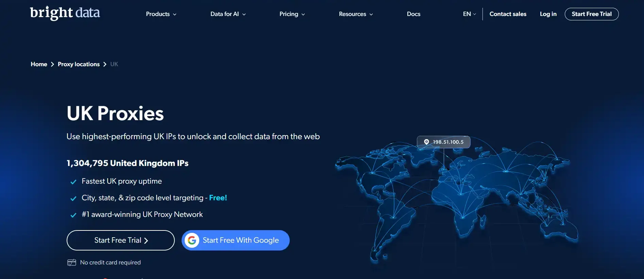Click the checkmark beside City, state, & zip code

73,199
